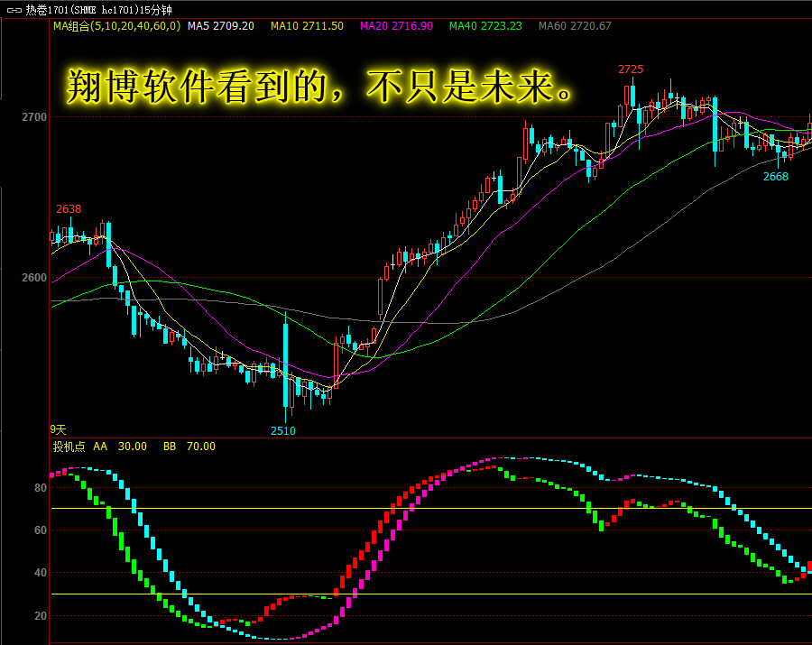Image resolution: width=812 pixels, height=645 pixels.
Task: Click the 2510 low price marker
Action: 283,431
